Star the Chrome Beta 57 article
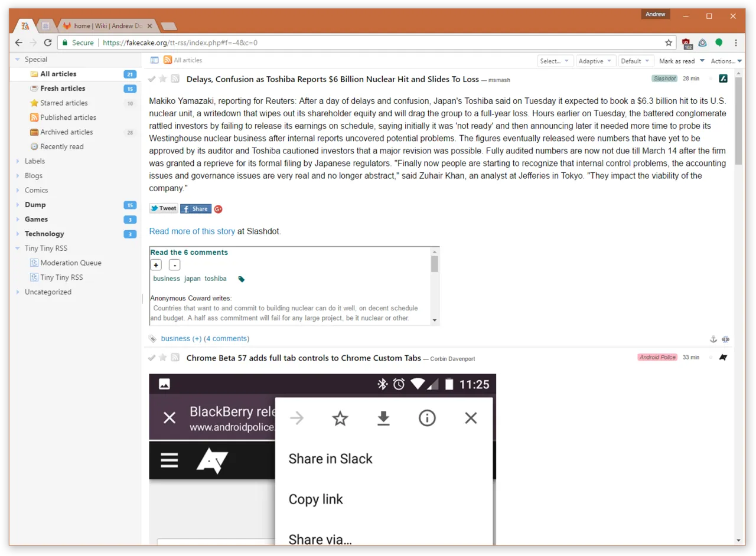Screen dimensions: 756x556 (x=163, y=358)
